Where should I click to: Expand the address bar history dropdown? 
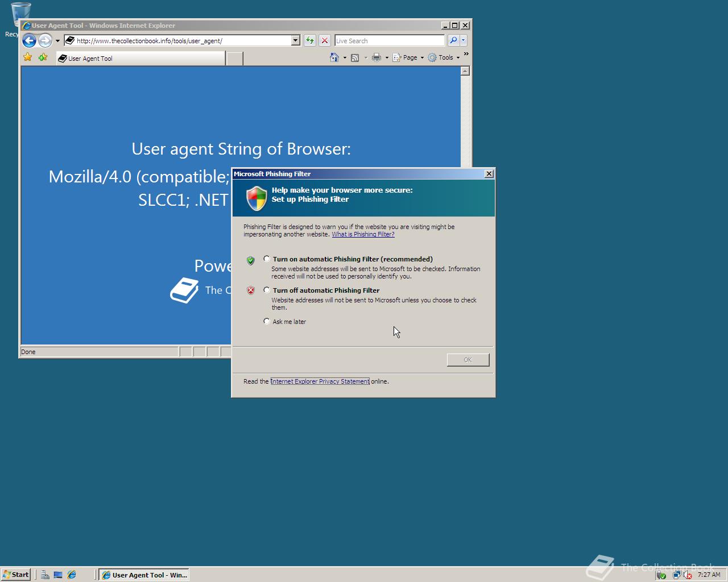point(295,40)
